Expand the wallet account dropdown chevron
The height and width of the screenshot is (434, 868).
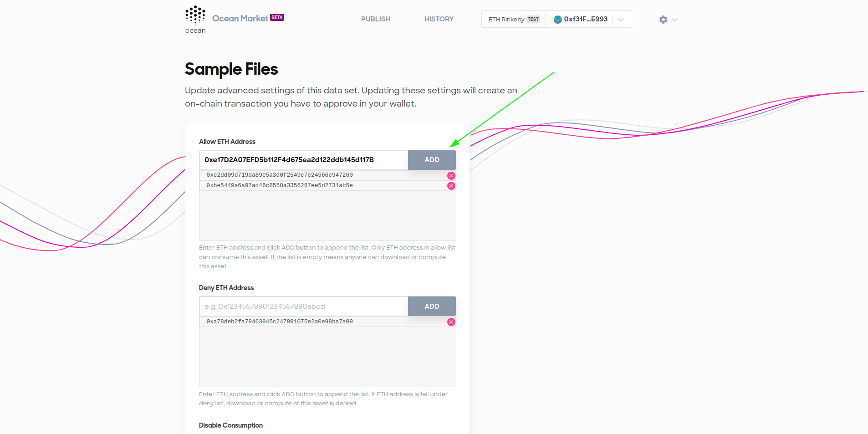(x=620, y=20)
